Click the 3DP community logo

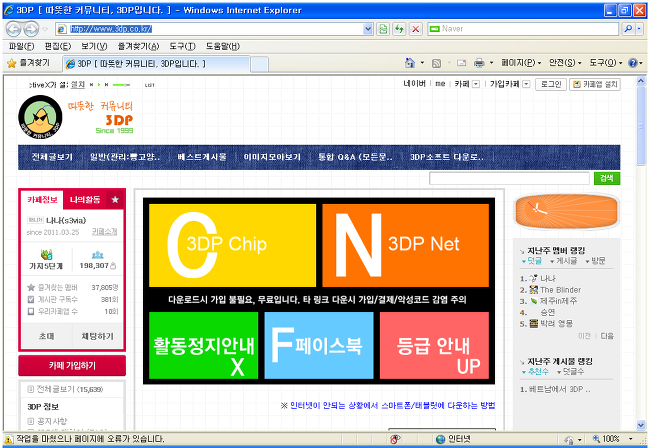[x=40, y=117]
